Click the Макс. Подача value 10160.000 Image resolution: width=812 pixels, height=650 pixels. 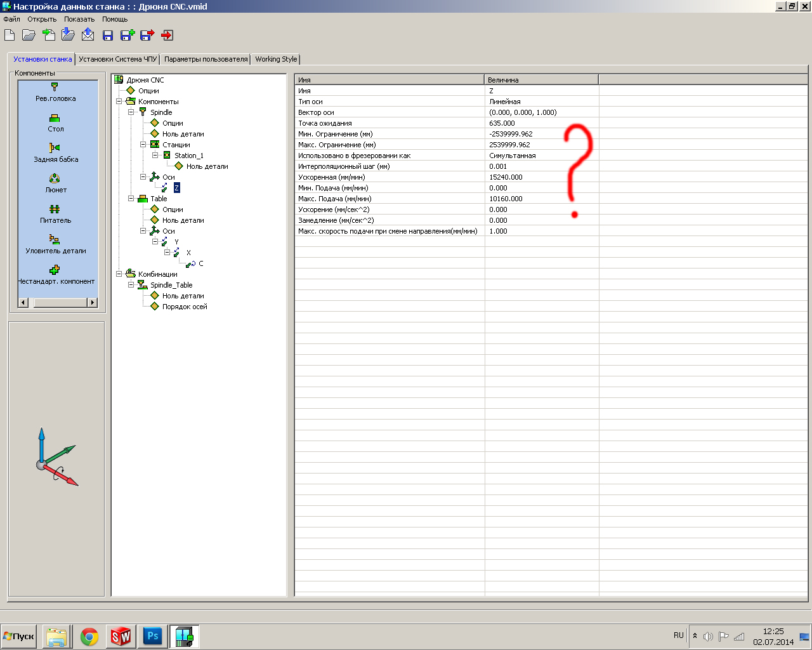(x=506, y=199)
